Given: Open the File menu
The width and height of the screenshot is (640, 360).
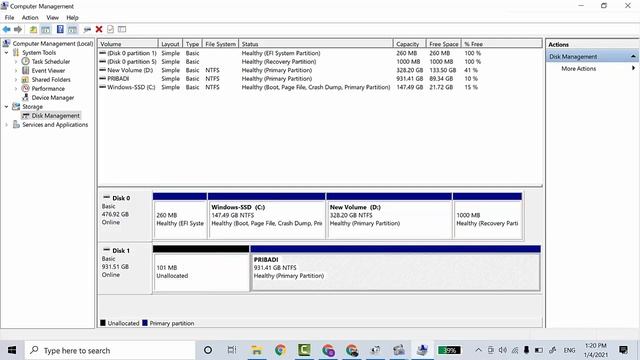Looking at the screenshot, I should [9, 18].
